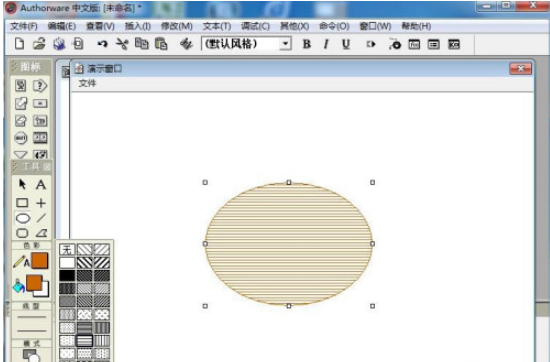Choose the 无 (none) fill pattern

click(67, 249)
